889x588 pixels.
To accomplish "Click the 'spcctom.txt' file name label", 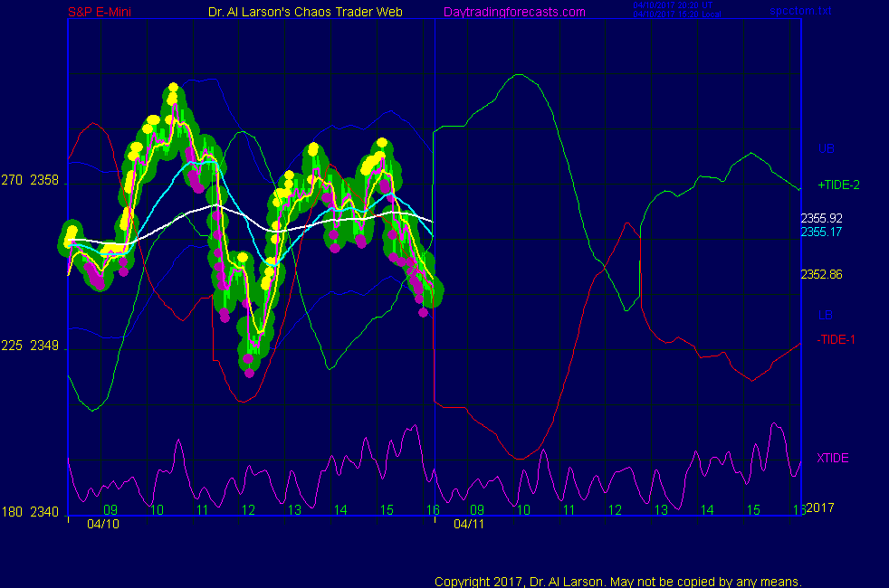I will click(x=800, y=10).
